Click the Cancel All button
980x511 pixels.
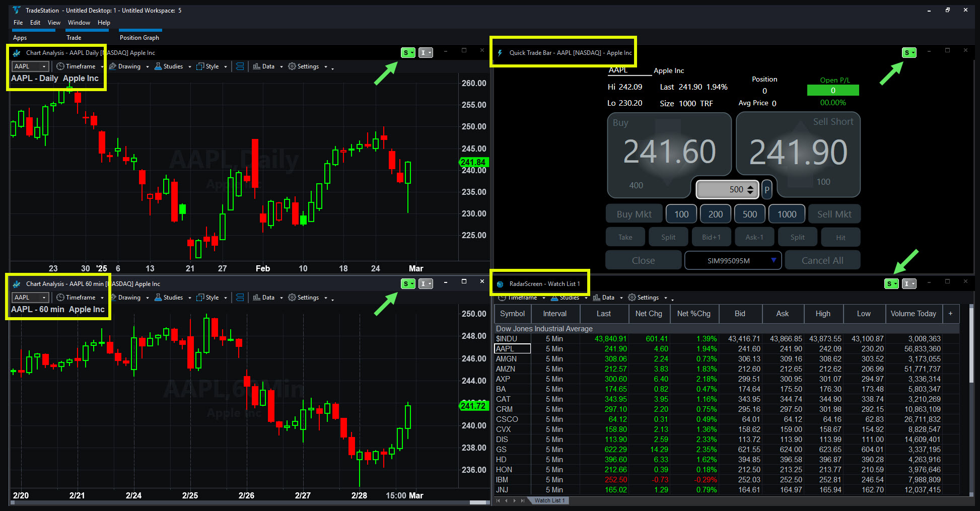tap(822, 260)
